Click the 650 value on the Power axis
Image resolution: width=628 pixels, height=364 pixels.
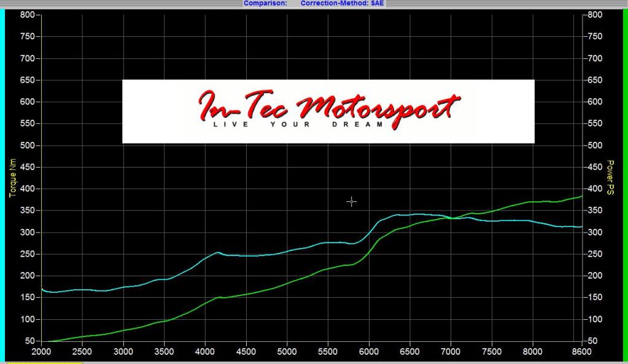(595, 80)
